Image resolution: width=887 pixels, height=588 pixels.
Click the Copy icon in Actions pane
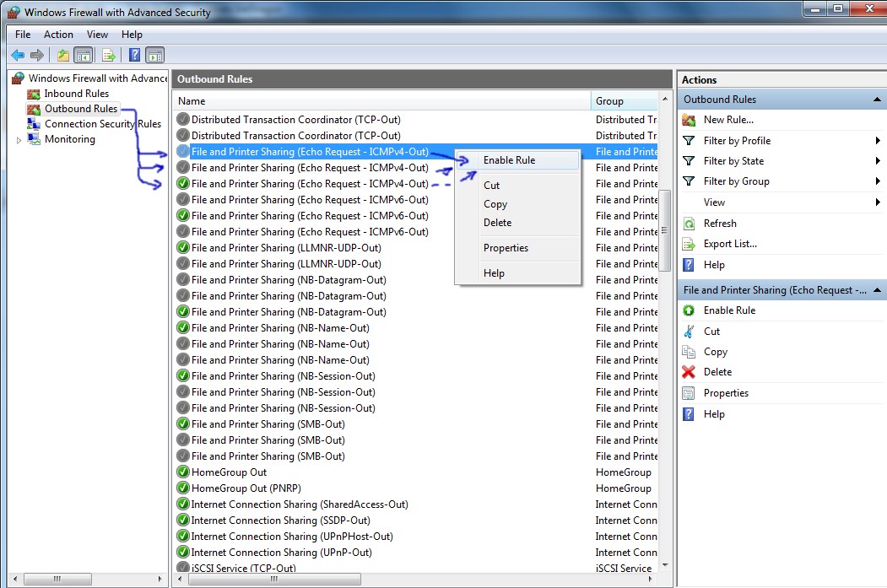tap(689, 352)
